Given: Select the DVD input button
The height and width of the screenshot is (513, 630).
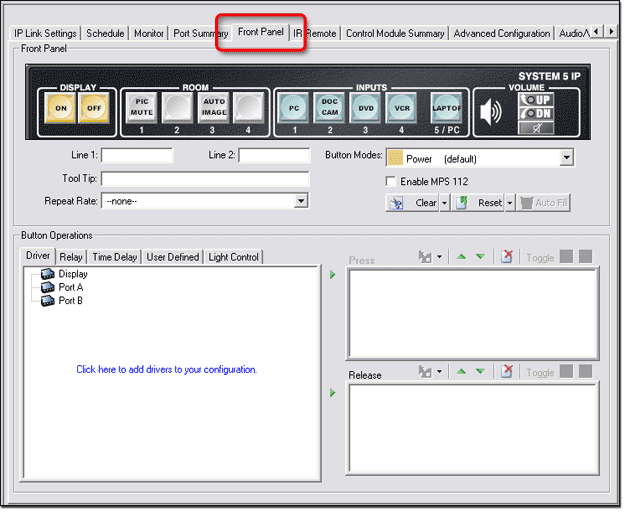Looking at the screenshot, I should pyautogui.click(x=366, y=107).
